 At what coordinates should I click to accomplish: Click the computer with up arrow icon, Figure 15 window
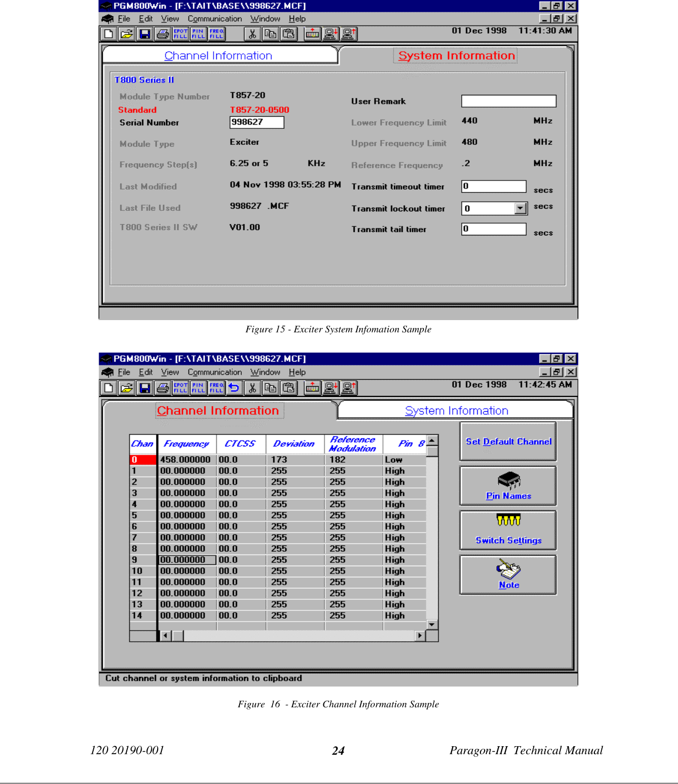[349, 34]
